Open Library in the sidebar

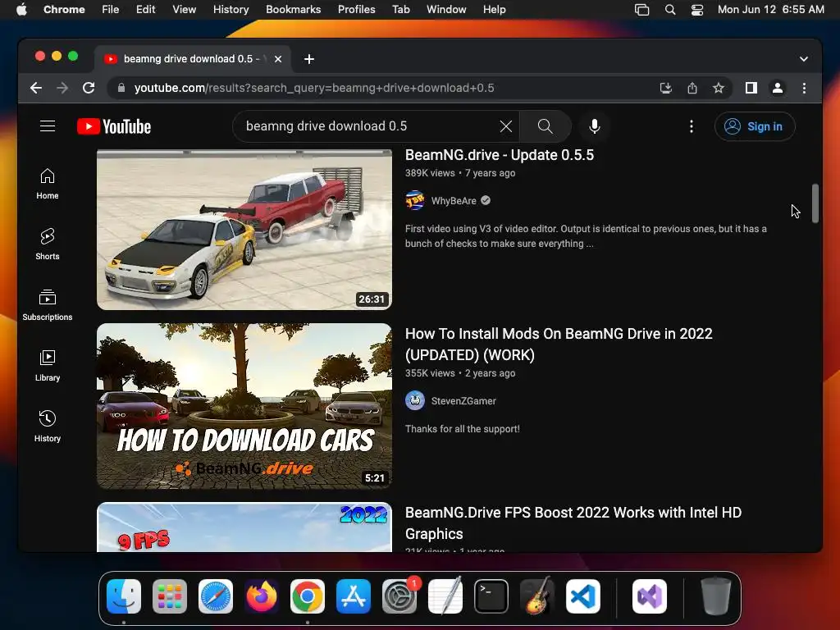(x=47, y=365)
